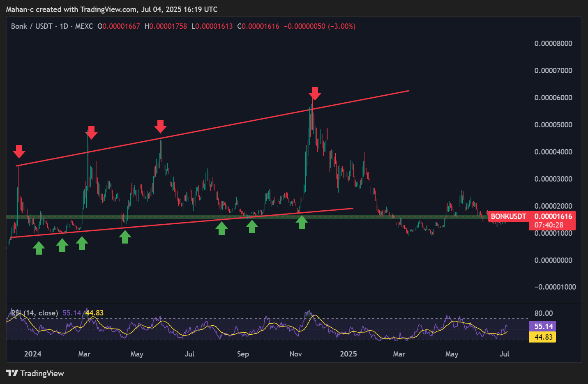The width and height of the screenshot is (588, 384).
Task: Click the RSI legend value 55.14
Action: pos(72,313)
